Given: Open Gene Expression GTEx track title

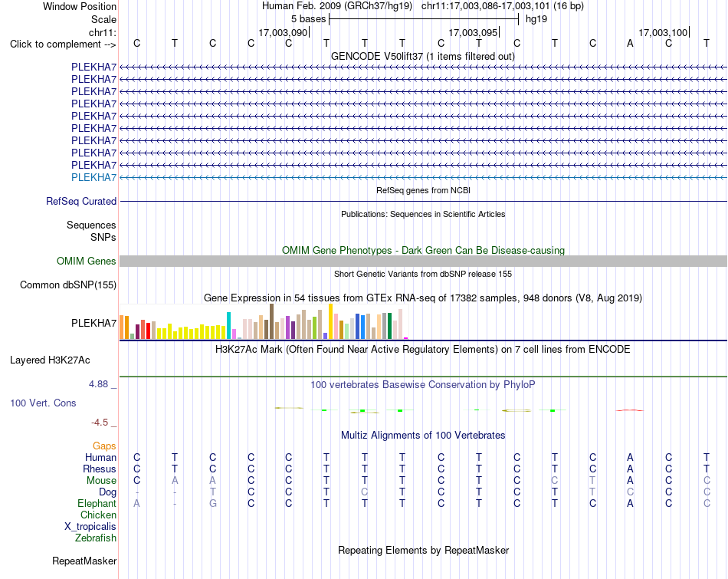Looking at the screenshot, I should 423,298.
